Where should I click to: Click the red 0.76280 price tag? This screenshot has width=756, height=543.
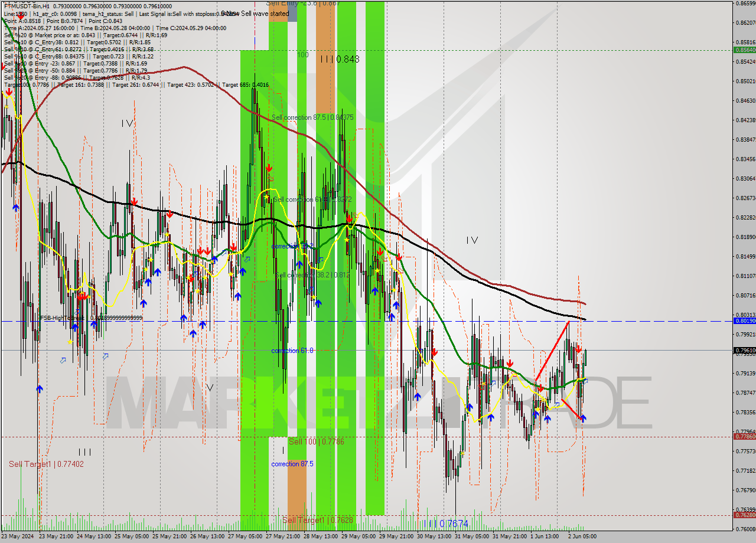click(744, 515)
